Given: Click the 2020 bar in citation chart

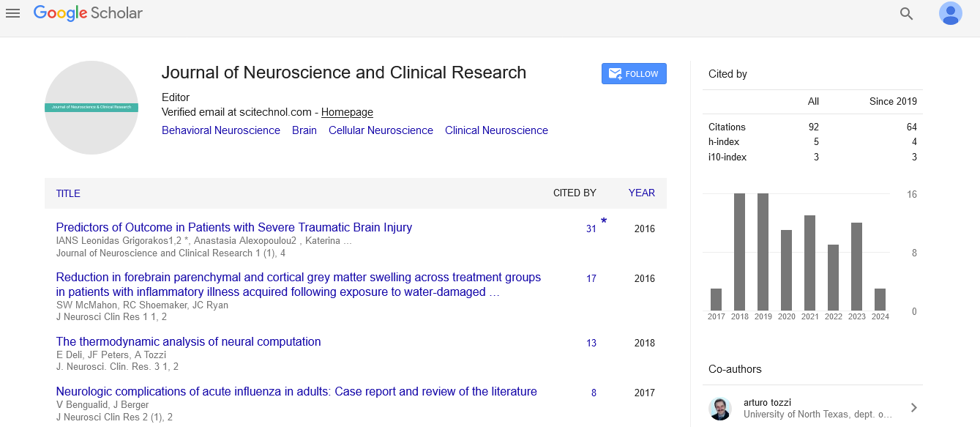Looking at the screenshot, I should (787, 270).
